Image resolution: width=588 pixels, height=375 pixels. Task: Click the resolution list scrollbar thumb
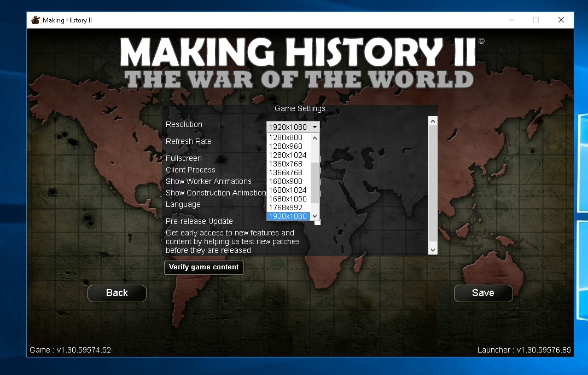315,182
